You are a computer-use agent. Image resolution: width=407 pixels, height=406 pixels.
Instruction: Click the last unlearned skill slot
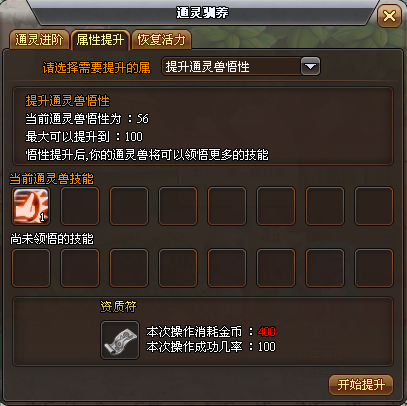[x=374, y=268]
